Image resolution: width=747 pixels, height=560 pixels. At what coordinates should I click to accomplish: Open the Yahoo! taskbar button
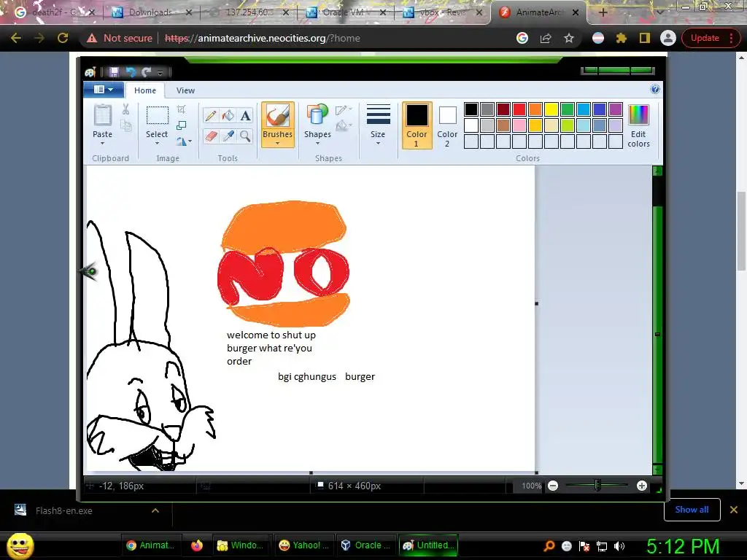click(303, 545)
